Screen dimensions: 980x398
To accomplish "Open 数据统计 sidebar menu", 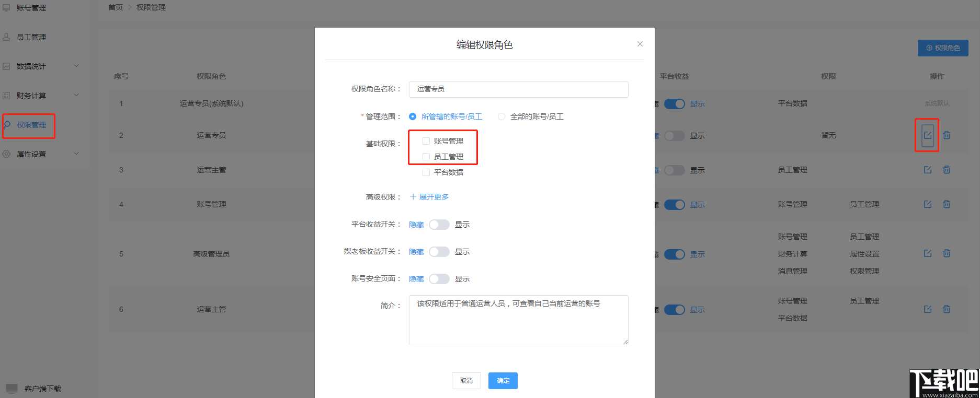I will [31, 66].
